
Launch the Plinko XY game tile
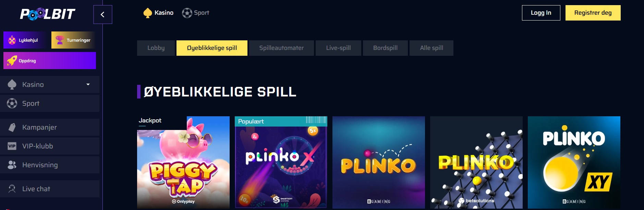point(574,162)
